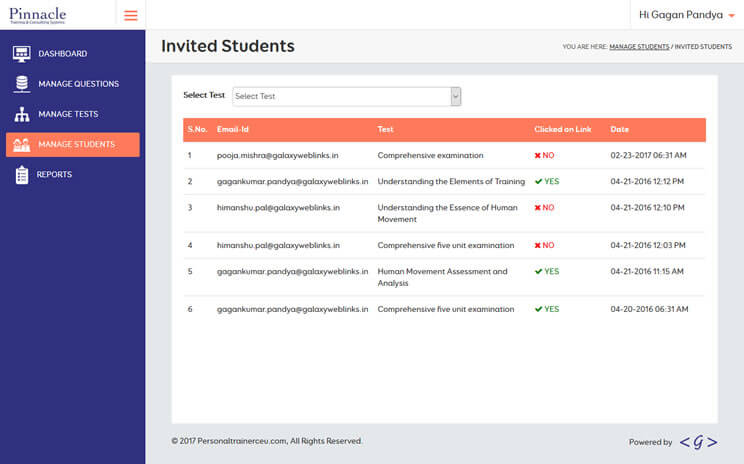
Task: Click Comprehensive five unit examination in row 6
Action: click(x=446, y=309)
